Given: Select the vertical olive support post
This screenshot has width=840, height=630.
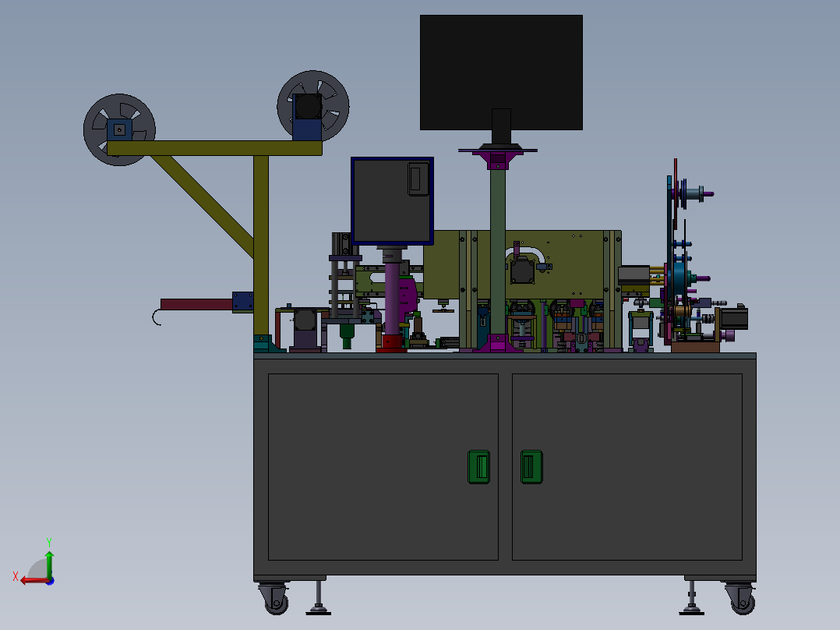Looking at the screenshot, I should [261, 246].
